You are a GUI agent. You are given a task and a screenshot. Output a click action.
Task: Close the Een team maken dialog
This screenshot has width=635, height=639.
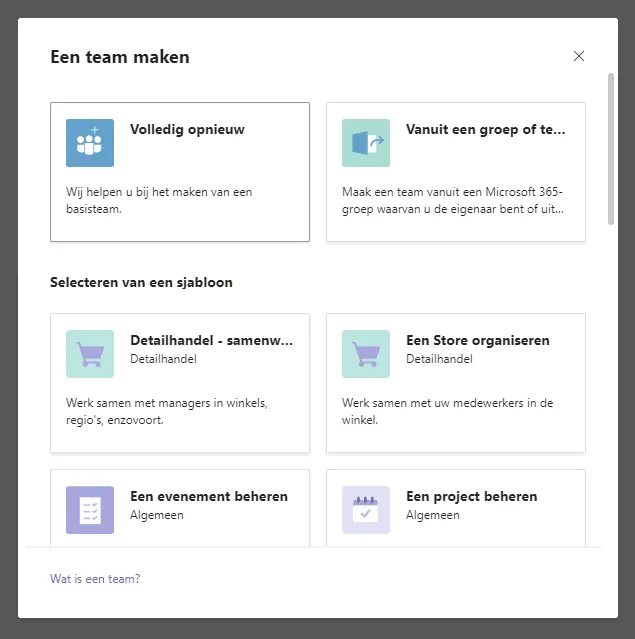579,56
